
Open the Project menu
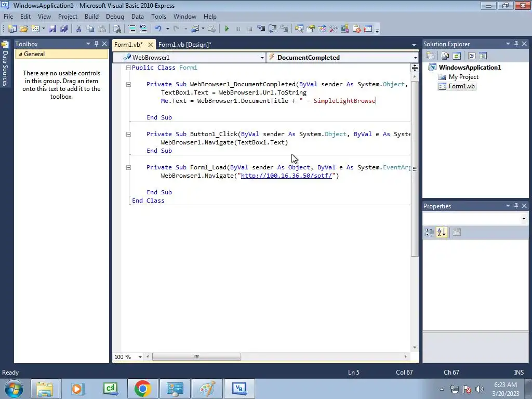point(68,16)
